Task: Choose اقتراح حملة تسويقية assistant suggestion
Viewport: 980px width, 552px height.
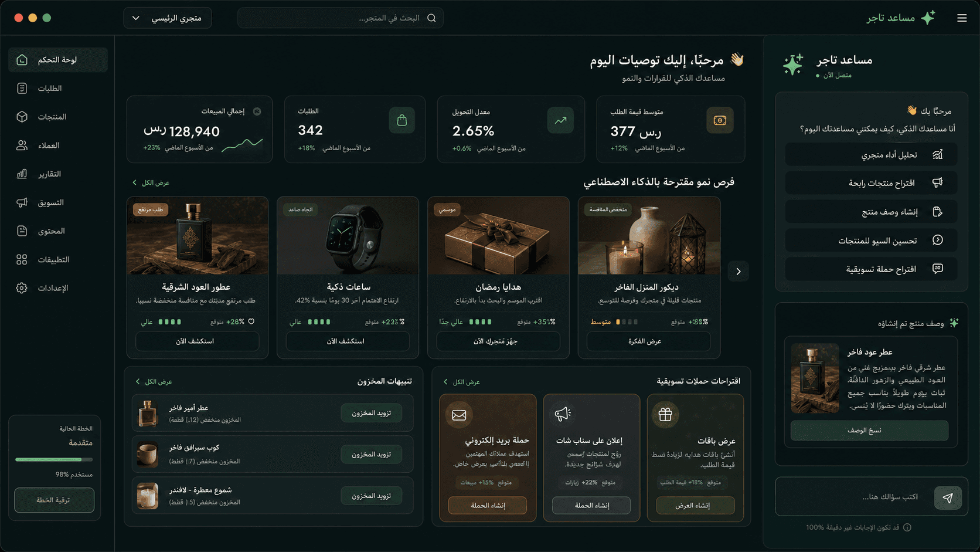Action: point(871,269)
